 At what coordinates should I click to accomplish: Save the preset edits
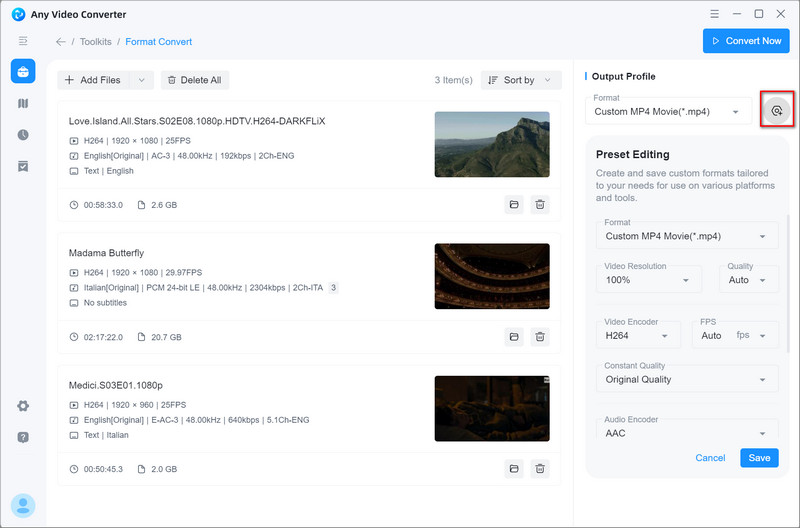coord(759,458)
